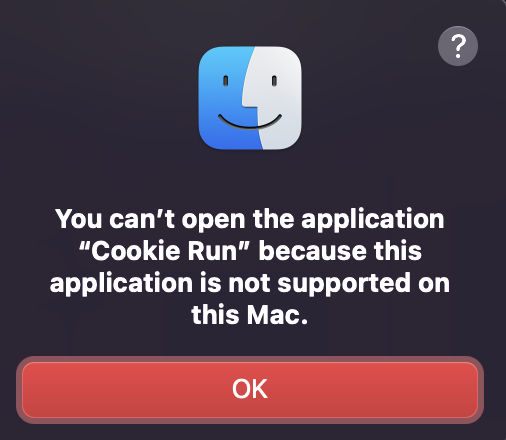
Task: Click the question mark help button
Action: 458,46
